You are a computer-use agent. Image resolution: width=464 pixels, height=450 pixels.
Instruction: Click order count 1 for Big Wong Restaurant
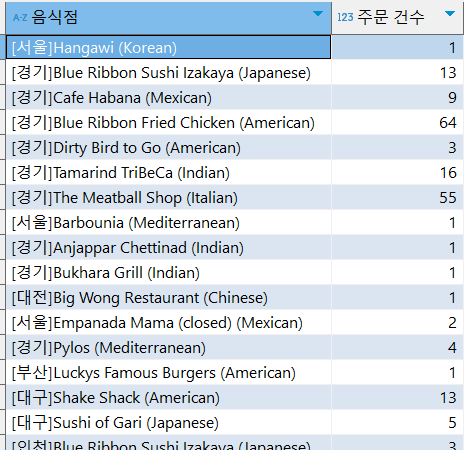[x=398, y=297]
